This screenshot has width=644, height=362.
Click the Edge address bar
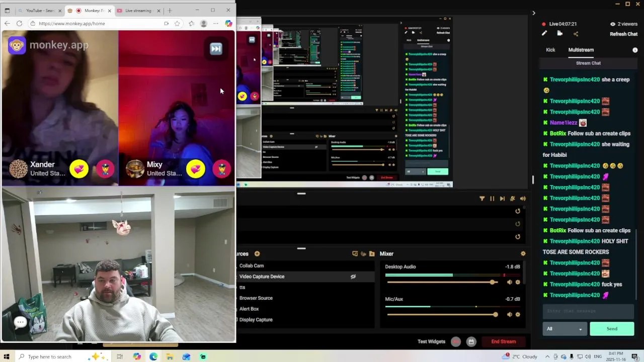click(96, 23)
